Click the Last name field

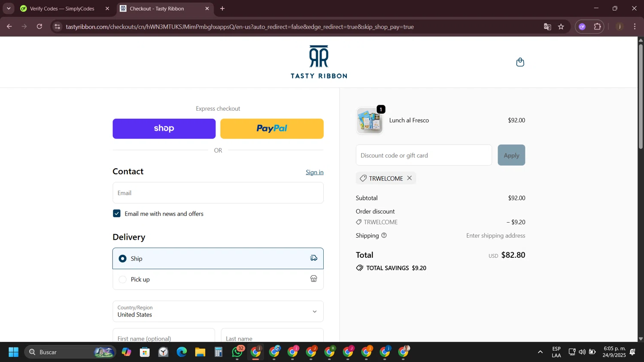tap(272, 335)
